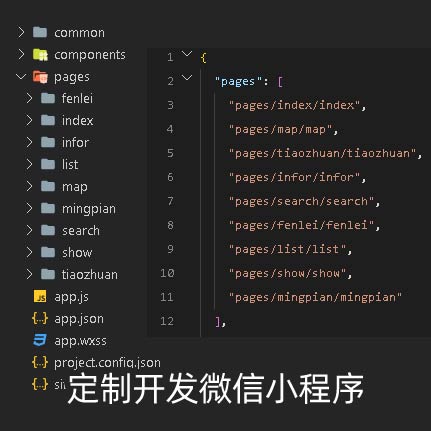Click the JSON braces icon of app.json

click(40, 318)
